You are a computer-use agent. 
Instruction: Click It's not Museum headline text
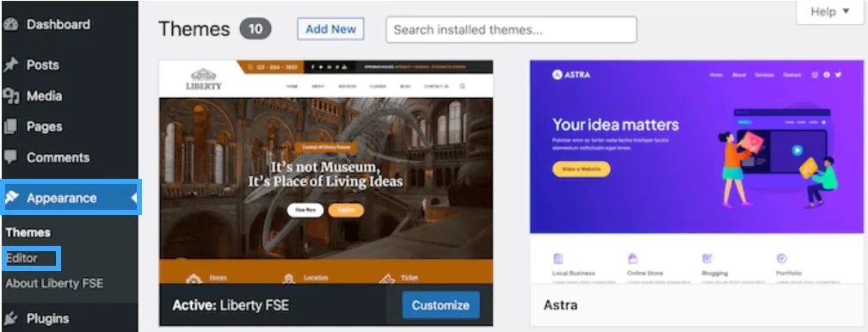pos(325,174)
